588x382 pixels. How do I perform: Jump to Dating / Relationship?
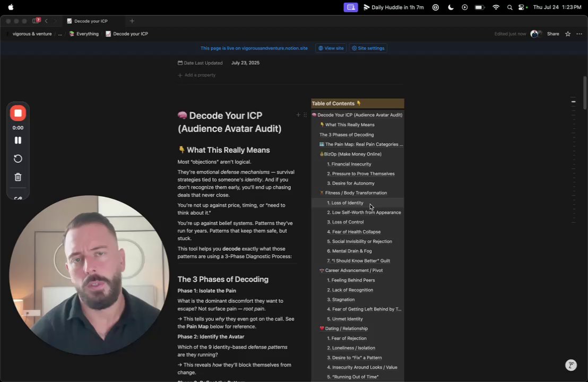click(343, 328)
